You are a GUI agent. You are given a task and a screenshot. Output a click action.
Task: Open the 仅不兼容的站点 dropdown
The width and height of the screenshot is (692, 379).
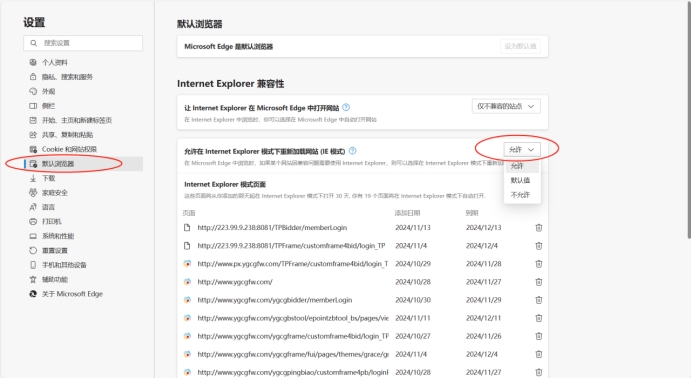pos(506,106)
